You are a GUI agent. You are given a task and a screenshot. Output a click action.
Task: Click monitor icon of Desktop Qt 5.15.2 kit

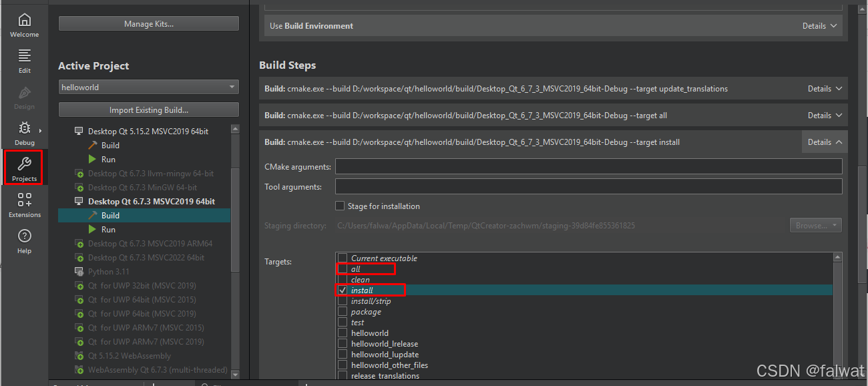pos(79,132)
